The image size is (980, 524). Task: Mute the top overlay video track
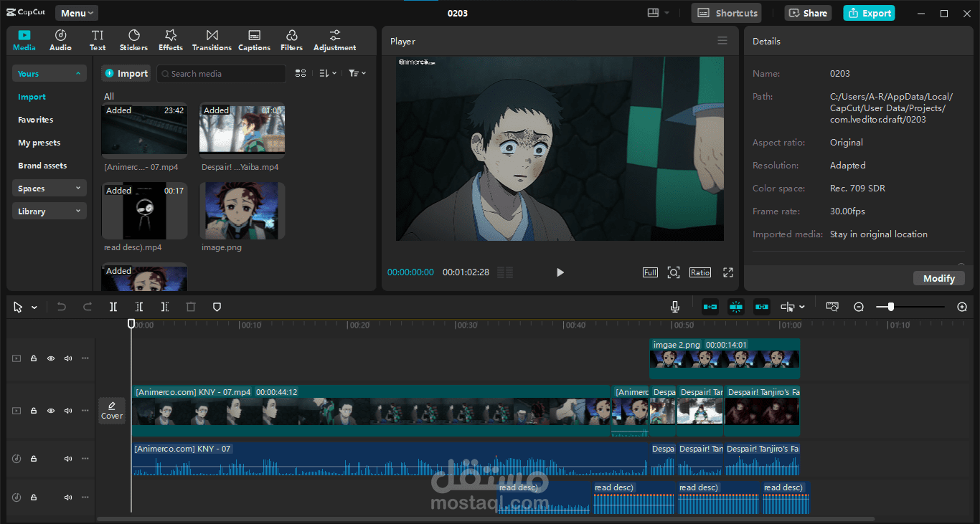[x=68, y=358]
